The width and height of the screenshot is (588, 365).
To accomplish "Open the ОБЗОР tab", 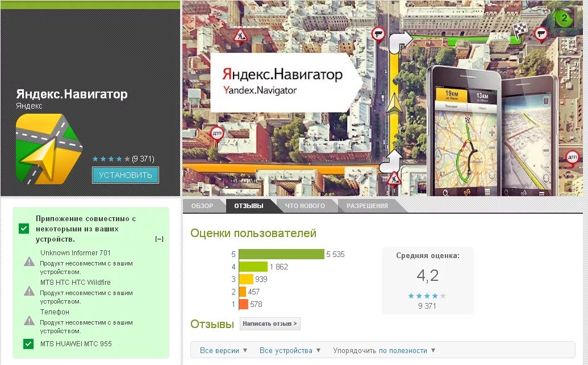I will (202, 206).
